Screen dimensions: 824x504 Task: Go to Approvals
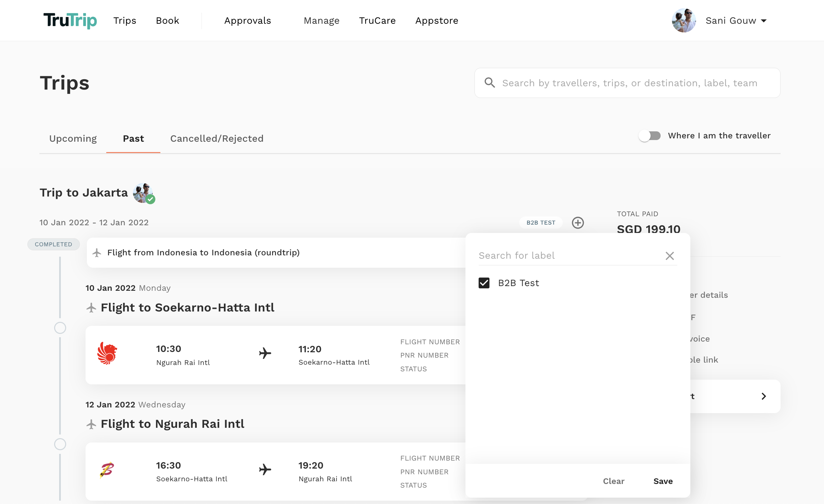pos(248,21)
